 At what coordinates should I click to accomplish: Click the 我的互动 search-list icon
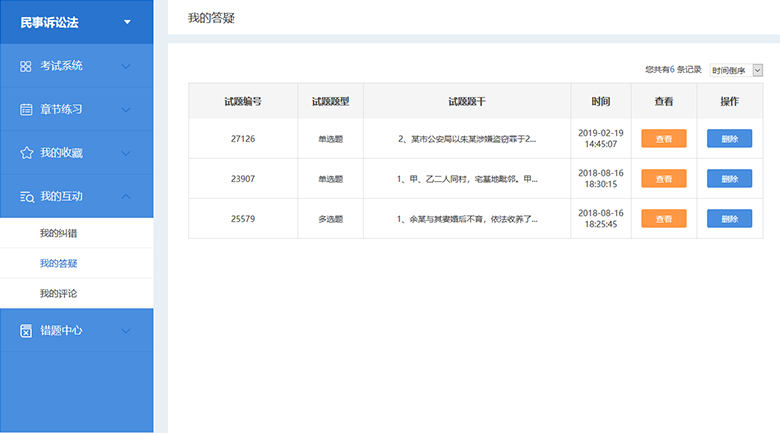point(26,197)
